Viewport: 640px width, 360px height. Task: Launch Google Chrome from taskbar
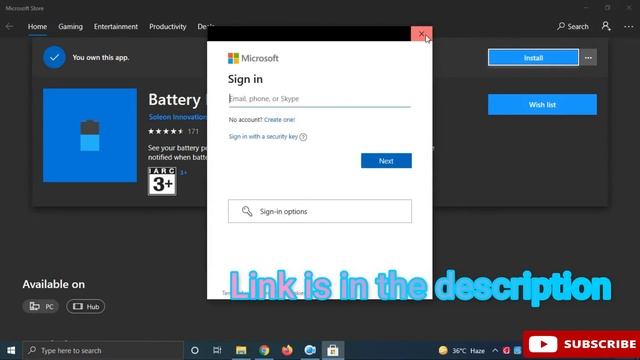coord(264,350)
